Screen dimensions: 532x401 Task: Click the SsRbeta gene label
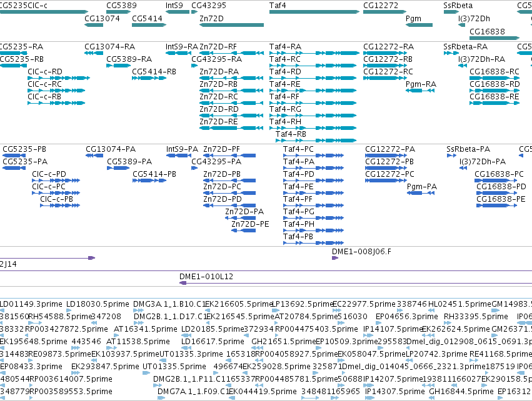click(x=458, y=6)
